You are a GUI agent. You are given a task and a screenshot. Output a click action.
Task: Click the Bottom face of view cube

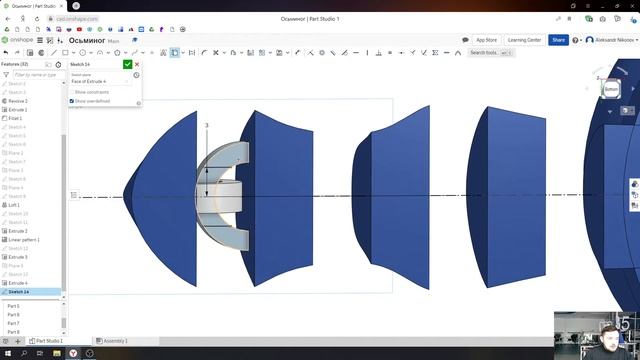pos(611,89)
